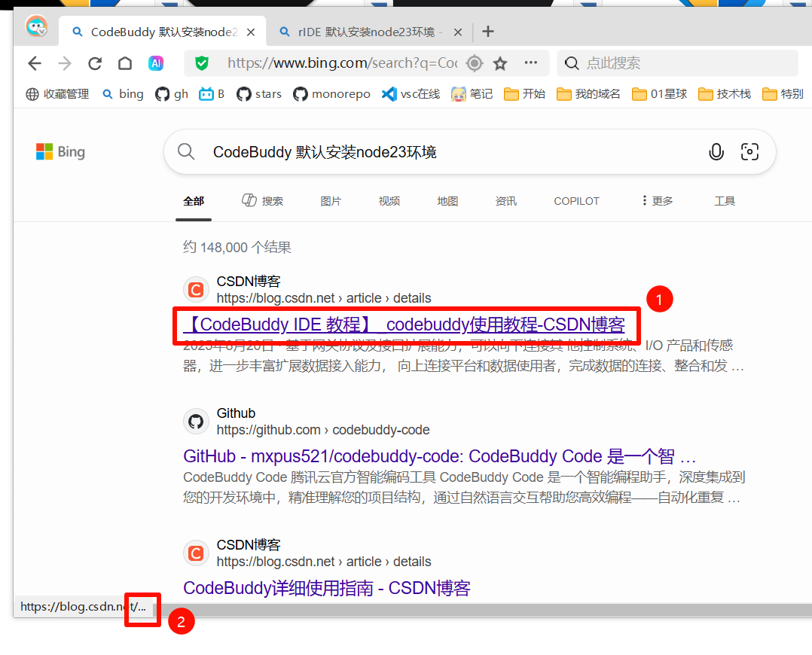Open the stars GitHub bookmark
812x655 pixels.
pos(259,93)
